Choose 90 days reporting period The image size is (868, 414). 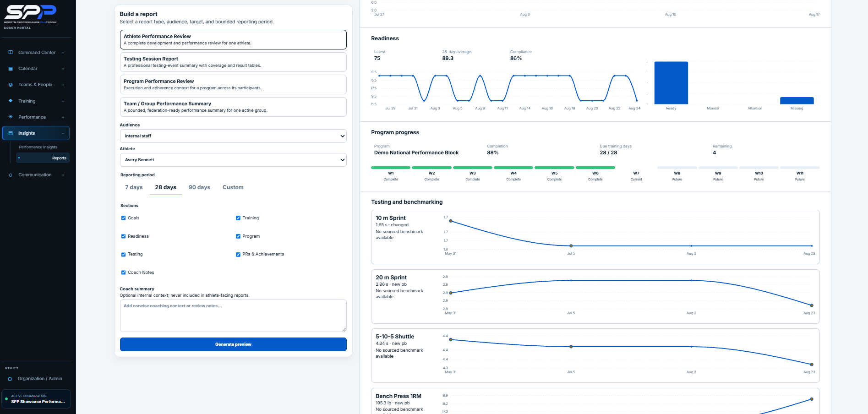199,187
